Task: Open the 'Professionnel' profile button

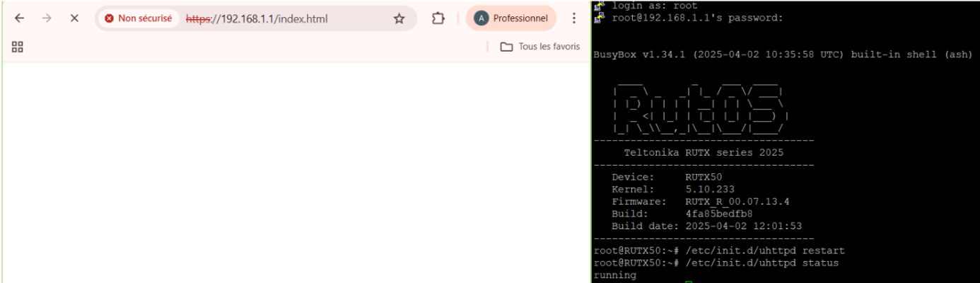Action: (x=511, y=18)
